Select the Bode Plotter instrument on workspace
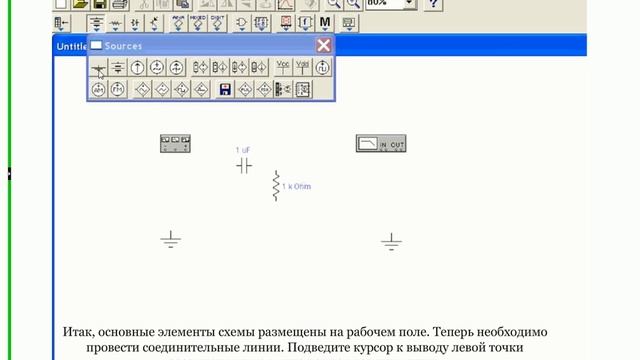 pos(381,143)
